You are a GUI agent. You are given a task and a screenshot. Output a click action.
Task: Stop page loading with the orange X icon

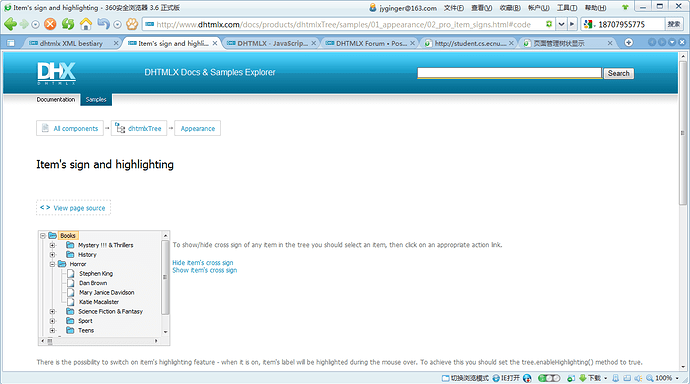click(x=51, y=24)
